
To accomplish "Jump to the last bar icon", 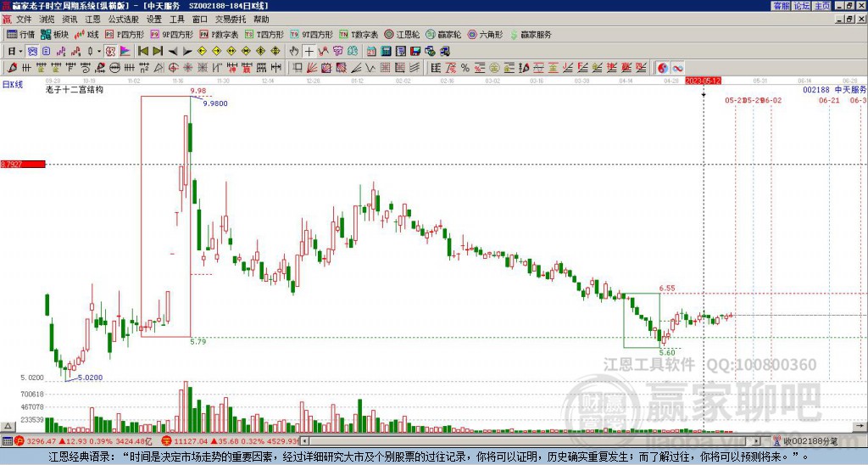I will 158,52.
